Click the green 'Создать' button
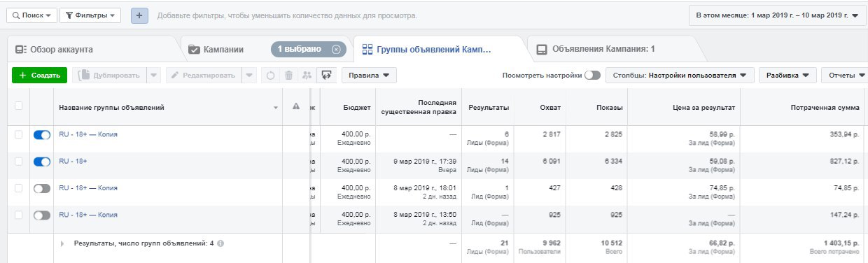This screenshot has height=263, width=868. (39, 75)
